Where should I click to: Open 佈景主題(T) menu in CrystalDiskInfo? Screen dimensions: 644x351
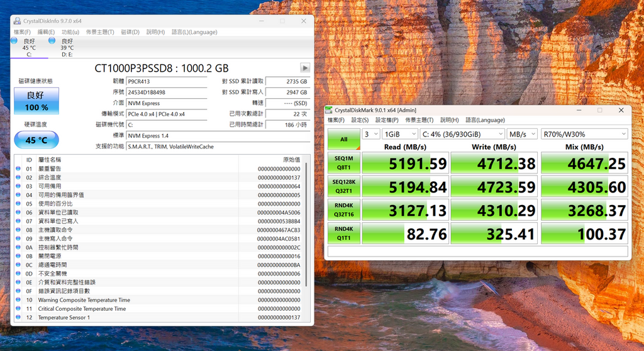tap(100, 32)
